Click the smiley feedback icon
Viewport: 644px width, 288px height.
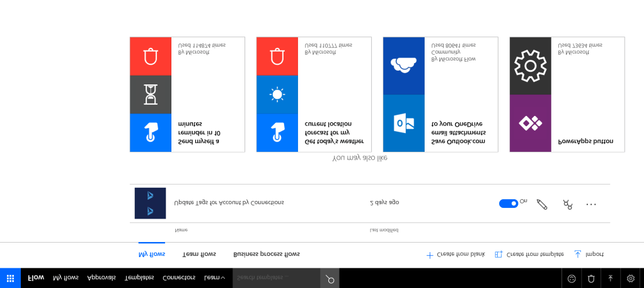(572, 278)
